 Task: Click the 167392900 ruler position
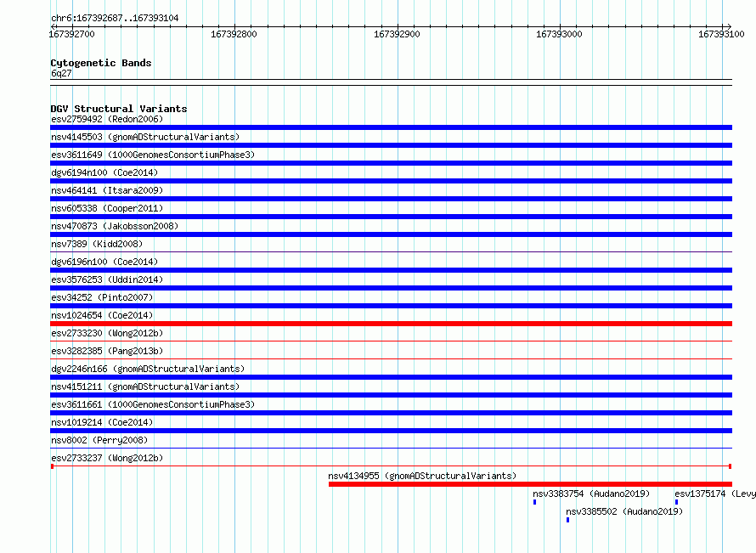coord(397,34)
